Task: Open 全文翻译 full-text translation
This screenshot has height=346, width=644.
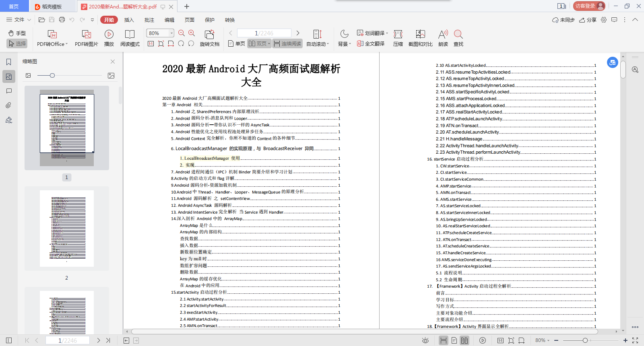Action: pyautogui.click(x=371, y=43)
